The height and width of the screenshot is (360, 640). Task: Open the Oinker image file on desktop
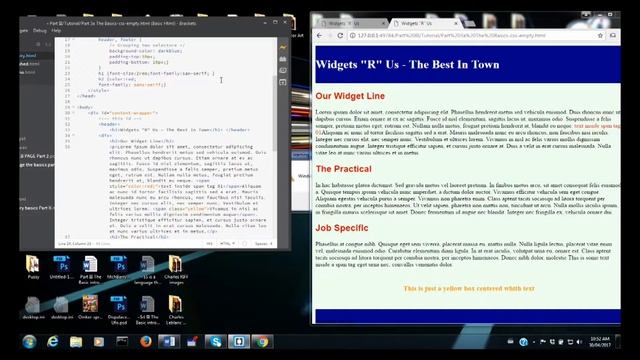(90, 308)
